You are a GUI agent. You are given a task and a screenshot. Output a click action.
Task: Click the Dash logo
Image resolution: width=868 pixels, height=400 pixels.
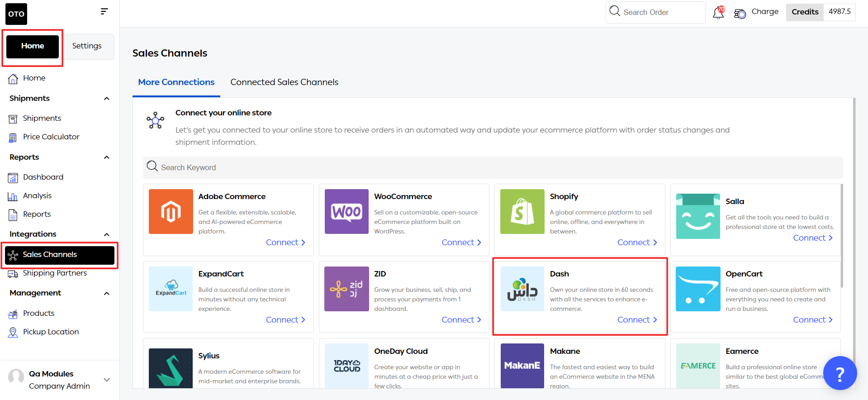522,289
